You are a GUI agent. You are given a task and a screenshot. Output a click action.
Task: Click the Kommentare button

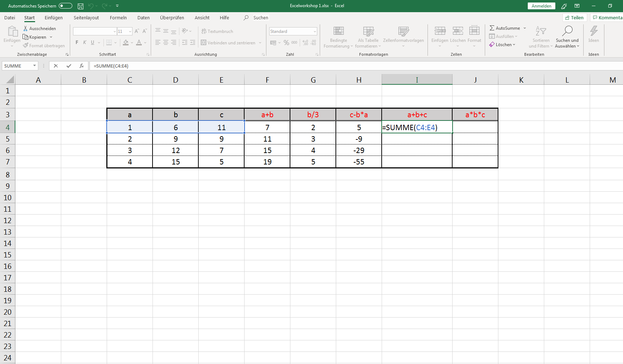607,18
